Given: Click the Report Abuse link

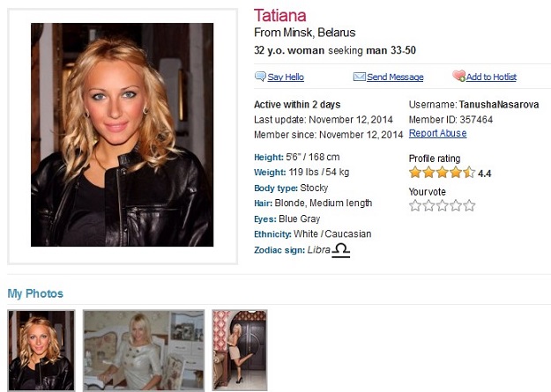Looking at the screenshot, I should [438, 134].
